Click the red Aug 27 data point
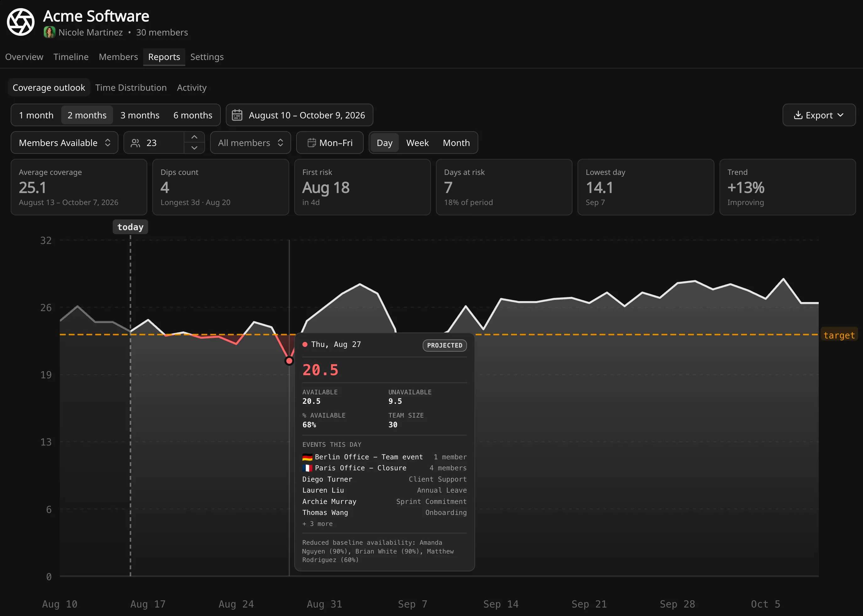The height and width of the screenshot is (616, 863). pos(289,361)
